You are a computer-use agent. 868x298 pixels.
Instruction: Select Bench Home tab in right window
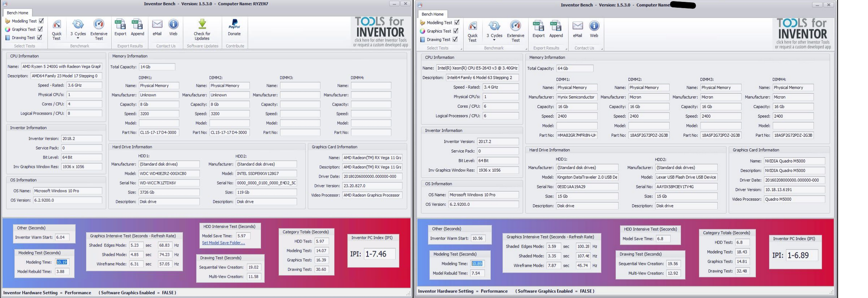point(432,14)
